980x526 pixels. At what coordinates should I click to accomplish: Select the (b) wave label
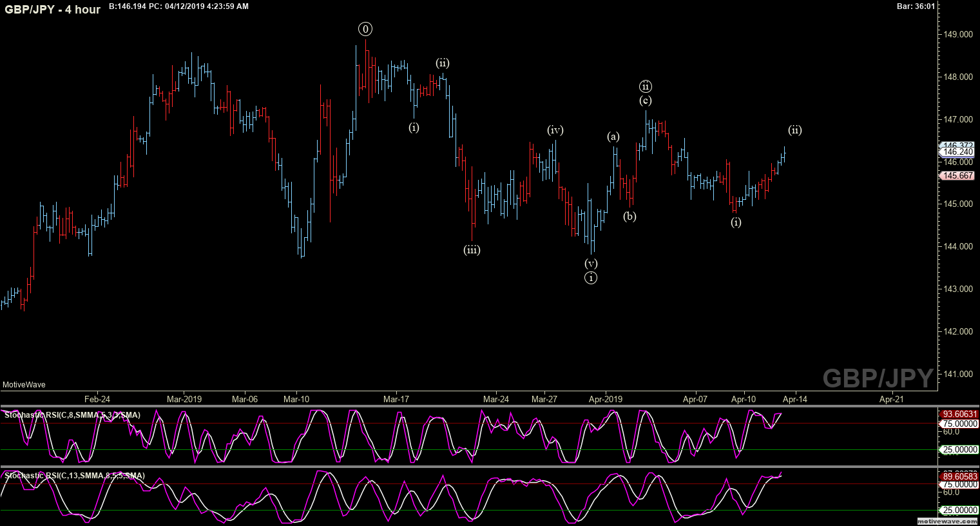click(629, 217)
